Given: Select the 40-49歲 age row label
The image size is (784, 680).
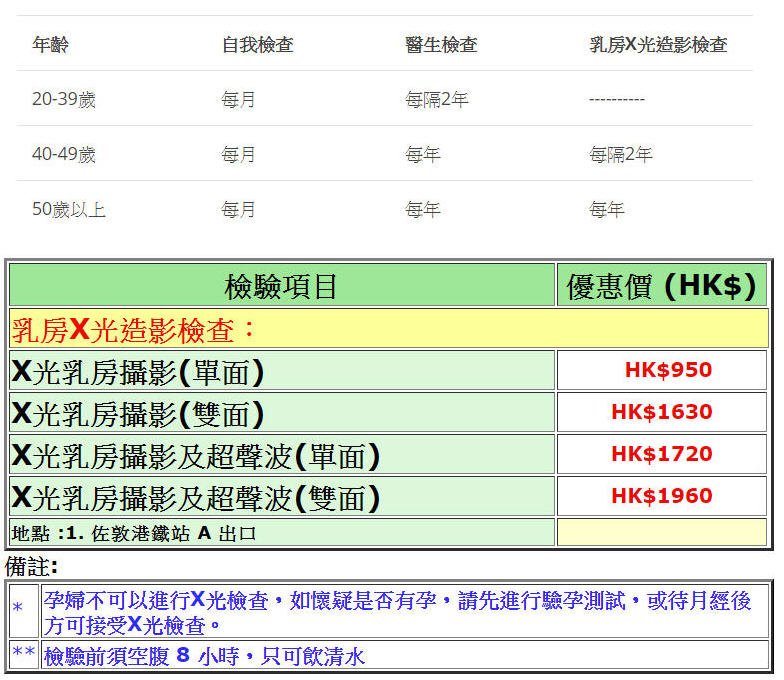Looking at the screenshot, I should pyautogui.click(x=64, y=155).
